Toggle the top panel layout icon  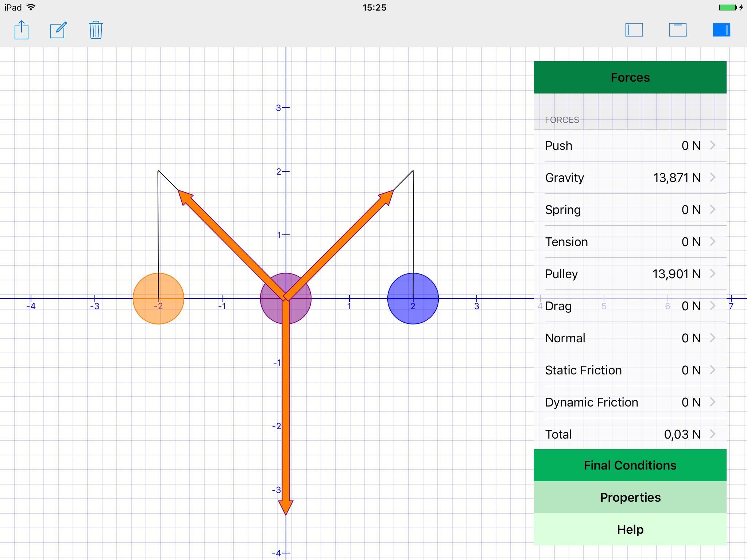coord(678,30)
